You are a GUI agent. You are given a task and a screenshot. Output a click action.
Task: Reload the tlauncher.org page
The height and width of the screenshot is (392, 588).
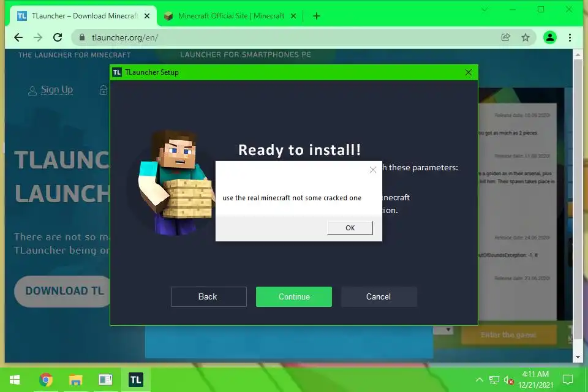(x=58, y=37)
